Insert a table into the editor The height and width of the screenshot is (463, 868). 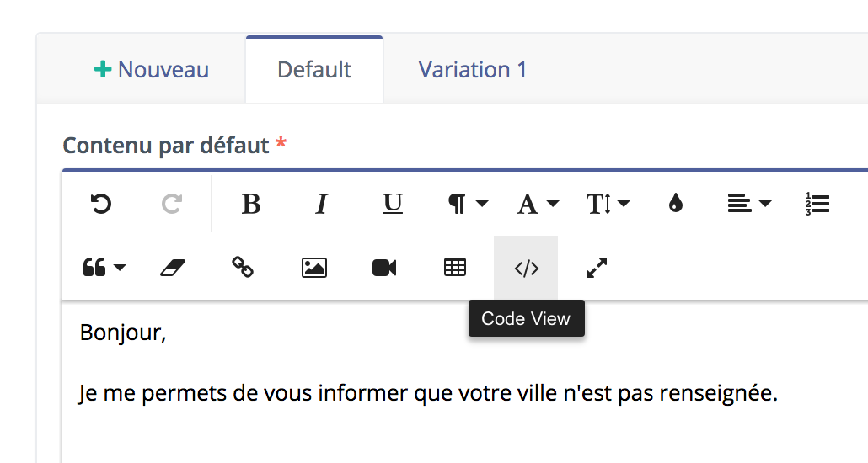455,269
